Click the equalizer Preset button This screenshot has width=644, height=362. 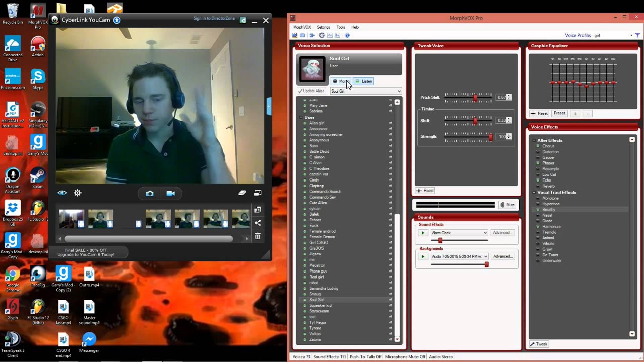(559, 113)
